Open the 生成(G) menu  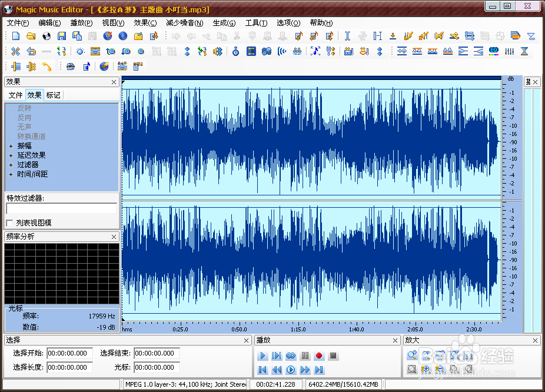[224, 23]
